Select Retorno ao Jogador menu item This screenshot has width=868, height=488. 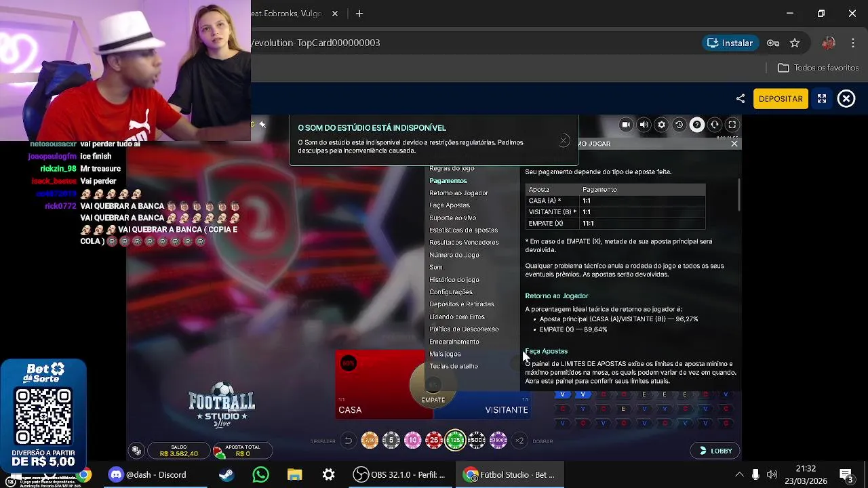point(458,193)
